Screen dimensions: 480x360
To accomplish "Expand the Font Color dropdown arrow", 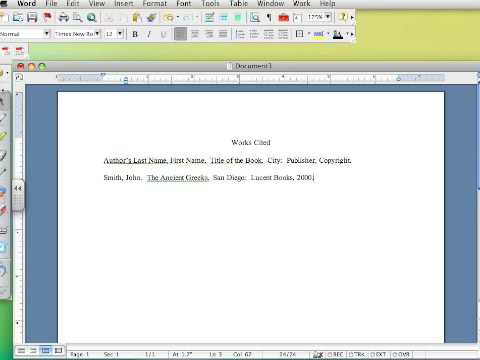I will 347,34.
